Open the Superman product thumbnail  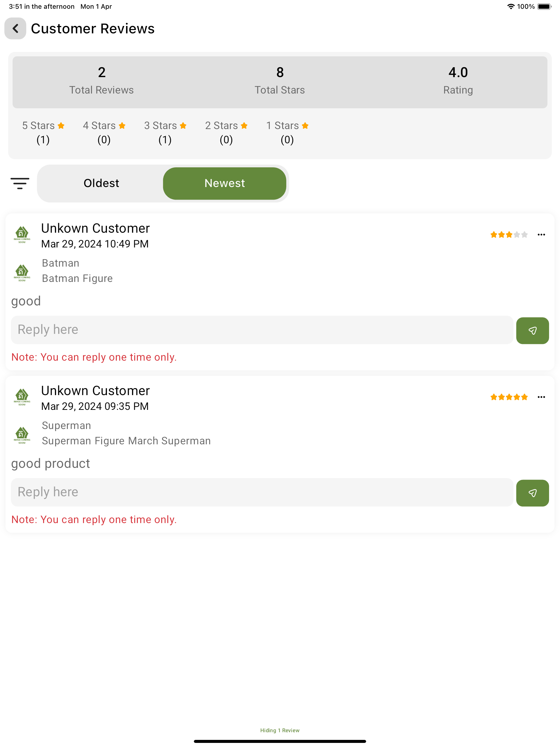click(x=22, y=435)
